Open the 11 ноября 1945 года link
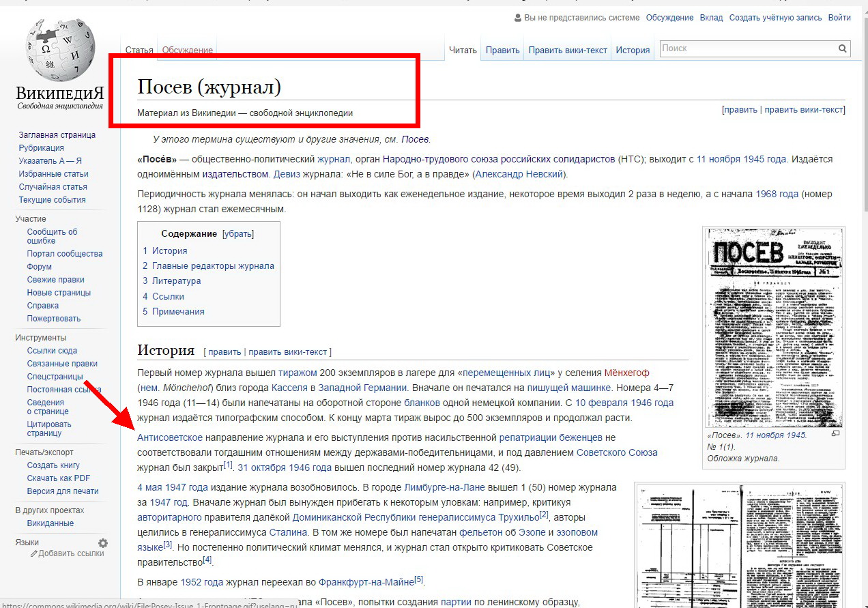 point(741,159)
